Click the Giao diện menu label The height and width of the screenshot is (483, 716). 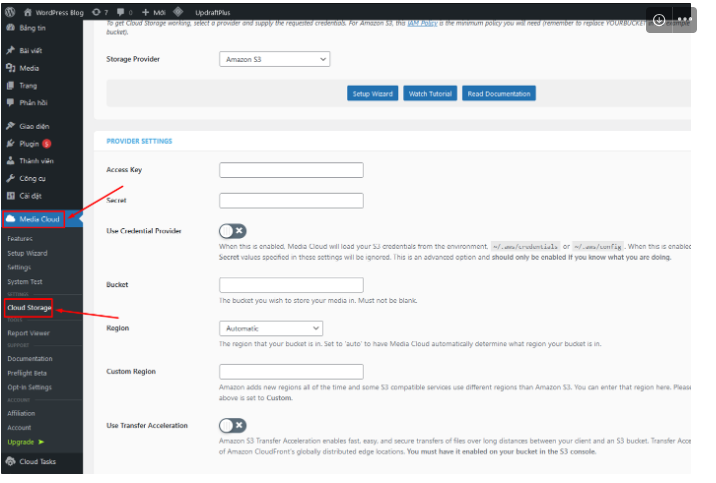(x=34, y=126)
